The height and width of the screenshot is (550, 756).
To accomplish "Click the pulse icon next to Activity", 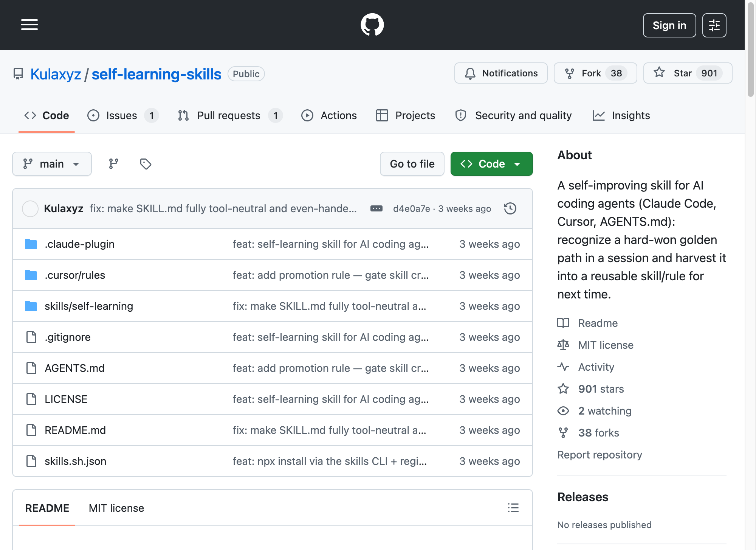I will point(563,367).
